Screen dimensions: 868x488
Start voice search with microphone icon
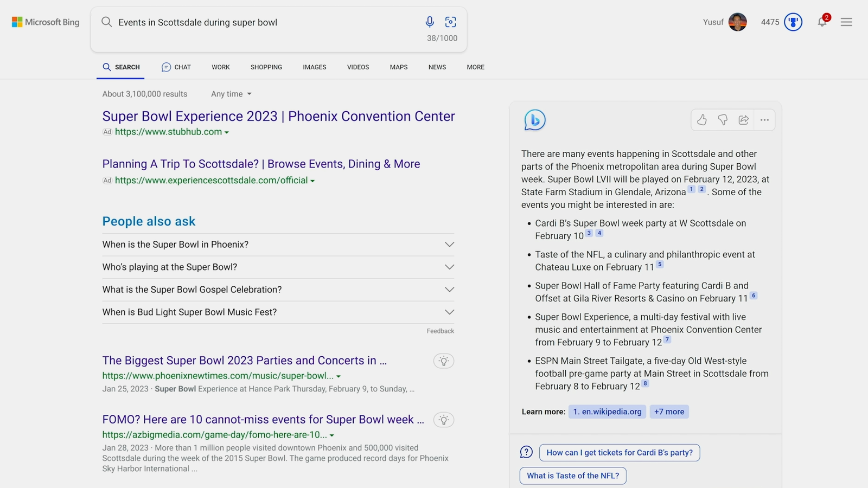click(430, 22)
